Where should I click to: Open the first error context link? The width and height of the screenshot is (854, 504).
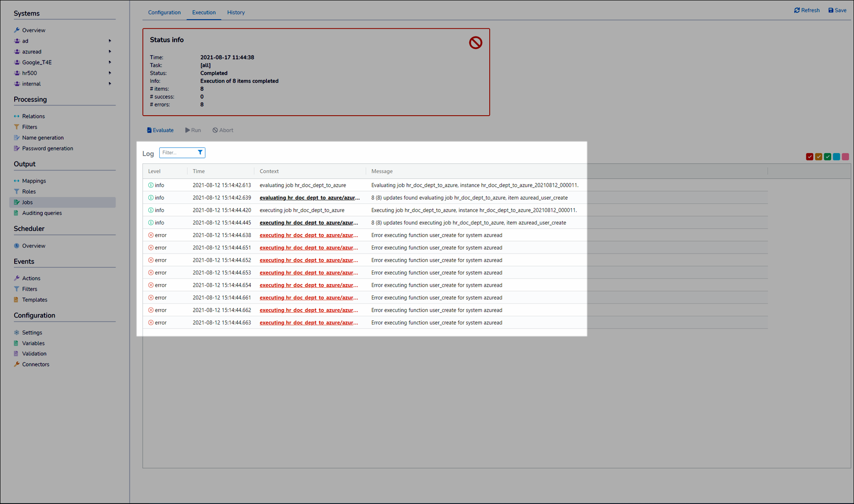[309, 235]
